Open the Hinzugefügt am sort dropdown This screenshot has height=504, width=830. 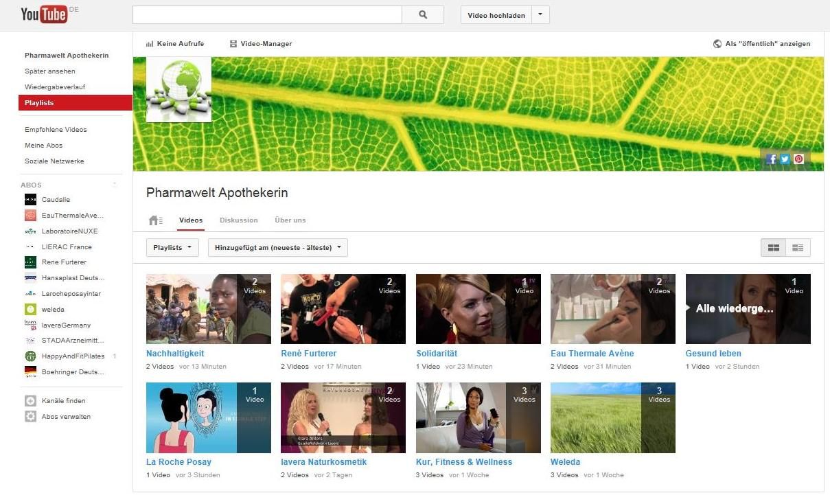point(278,248)
